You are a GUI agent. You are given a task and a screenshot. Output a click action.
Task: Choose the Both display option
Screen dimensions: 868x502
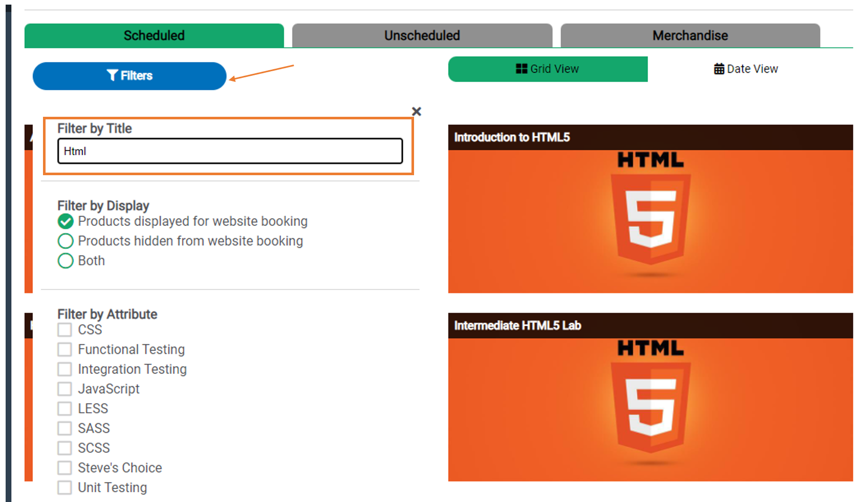click(x=66, y=261)
